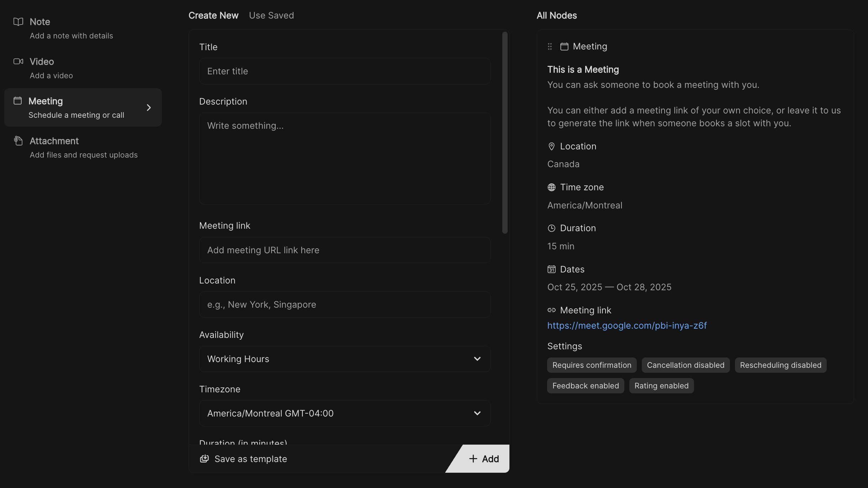Click the Attachment paperclip icon
Viewport: 868px width, 488px height.
pos(18,141)
